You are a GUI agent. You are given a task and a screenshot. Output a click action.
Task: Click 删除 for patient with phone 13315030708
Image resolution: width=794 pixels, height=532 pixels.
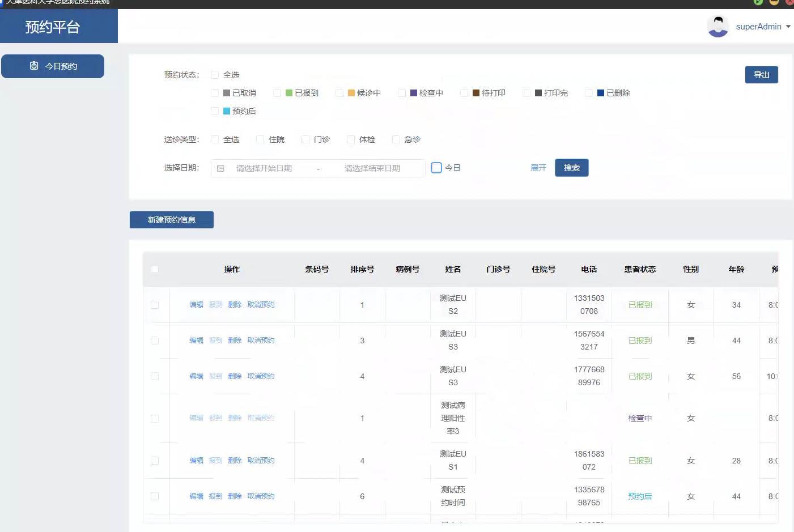coord(235,305)
